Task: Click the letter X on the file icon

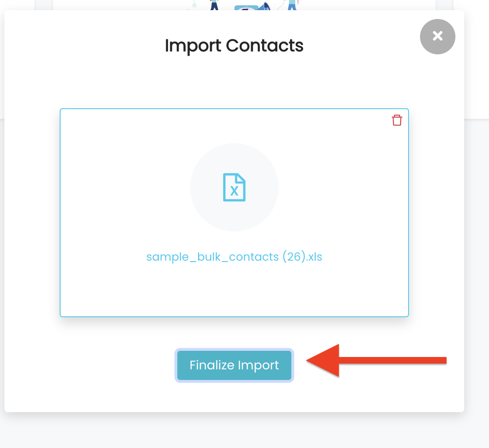Action: tap(234, 191)
